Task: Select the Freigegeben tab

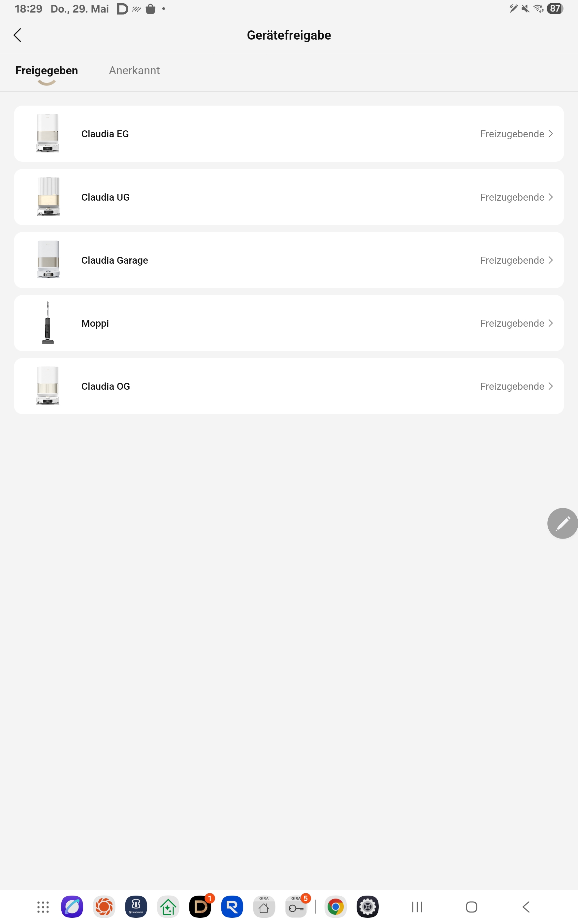Action: [47, 70]
